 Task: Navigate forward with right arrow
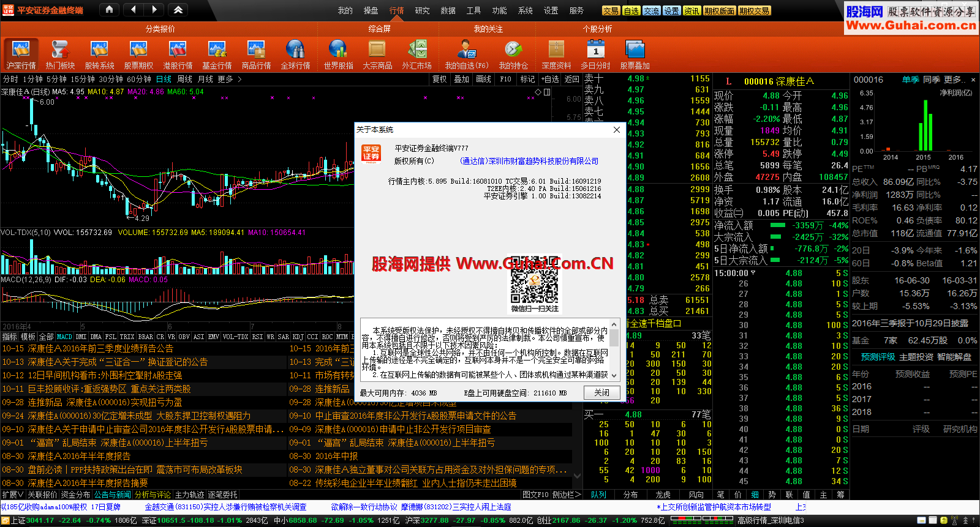[154, 9]
